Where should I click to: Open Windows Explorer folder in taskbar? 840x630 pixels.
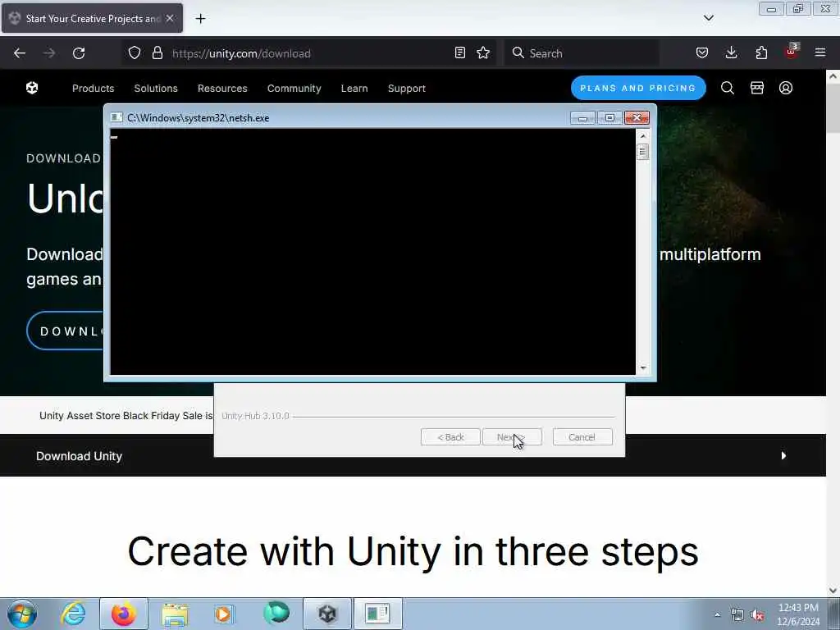(x=175, y=614)
